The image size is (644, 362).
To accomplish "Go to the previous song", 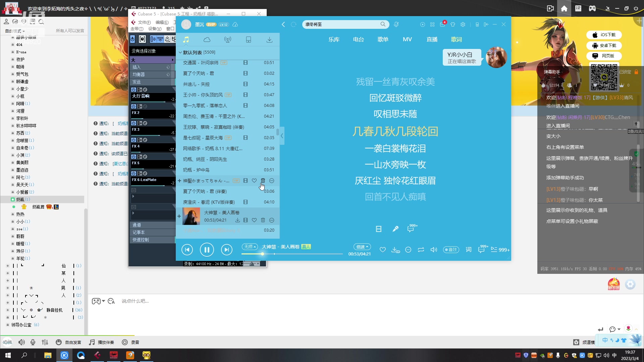I will pyautogui.click(x=187, y=250).
